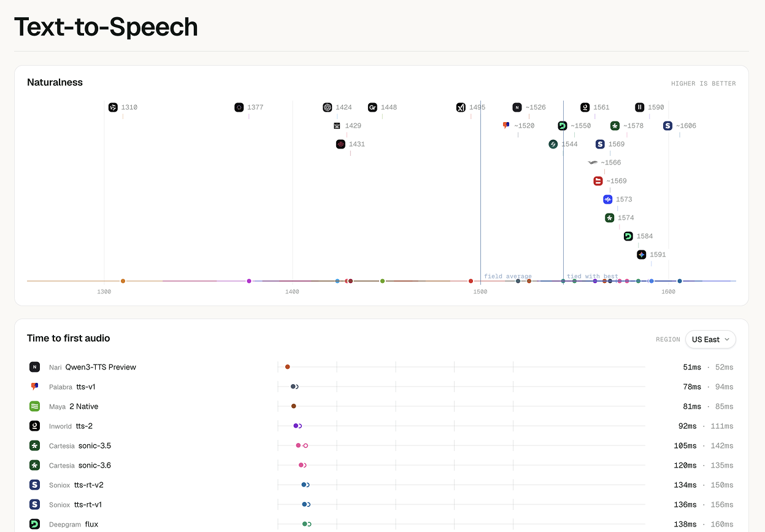Click the filled Inworld tts-2 latency dot
The width and height of the screenshot is (765, 532).
(x=296, y=426)
